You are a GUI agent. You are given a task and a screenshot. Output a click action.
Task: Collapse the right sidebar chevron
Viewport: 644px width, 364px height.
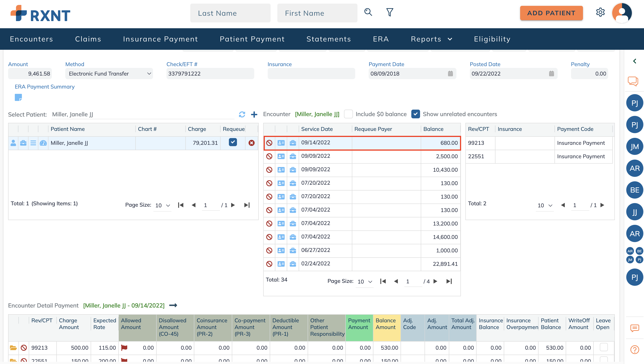click(x=635, y=61)
